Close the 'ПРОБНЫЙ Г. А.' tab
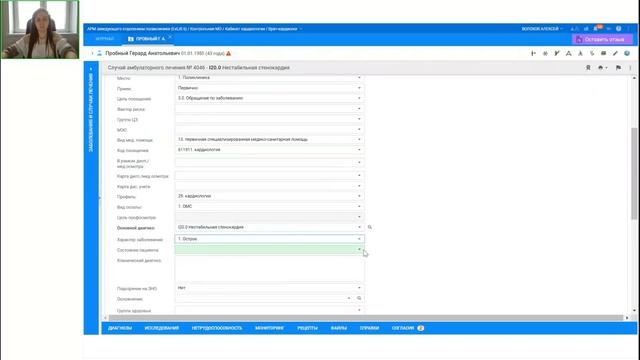 tap(170, 37)
